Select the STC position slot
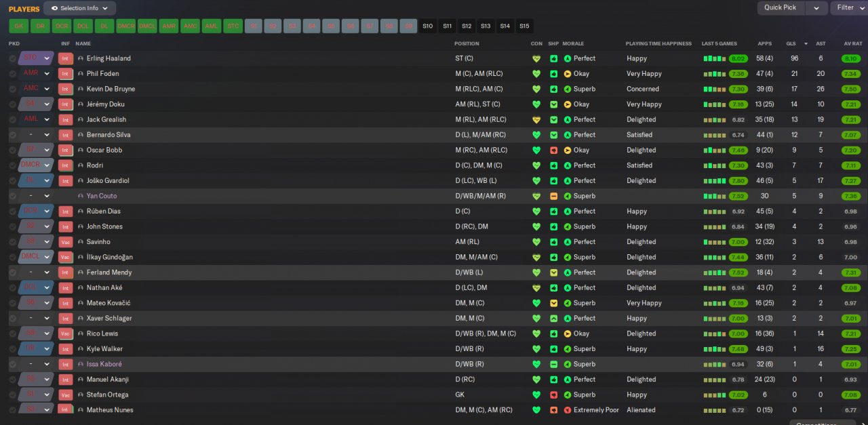This screenshot has height=425, width=868. 233,26
